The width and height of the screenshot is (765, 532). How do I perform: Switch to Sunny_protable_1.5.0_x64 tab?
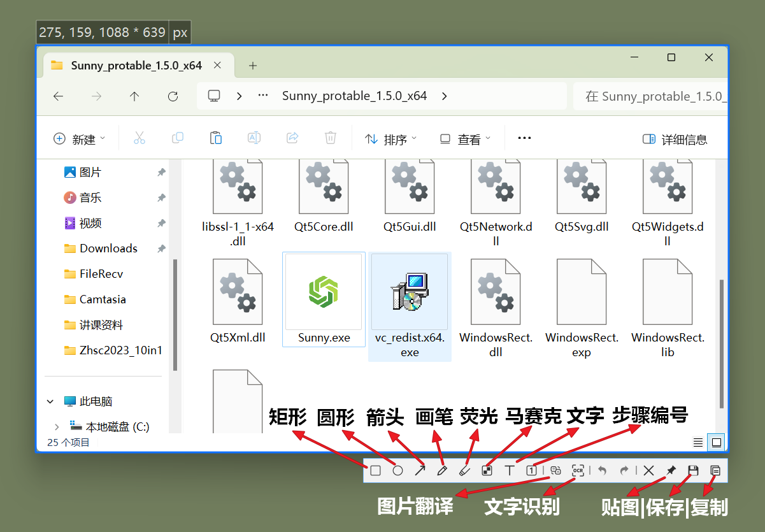pyautogui.click(x=136, y=66)
